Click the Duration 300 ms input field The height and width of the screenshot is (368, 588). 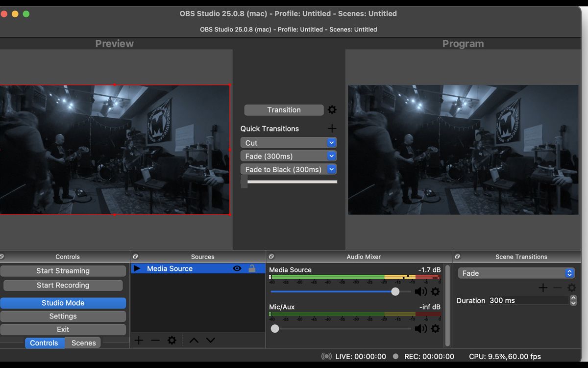528,300
